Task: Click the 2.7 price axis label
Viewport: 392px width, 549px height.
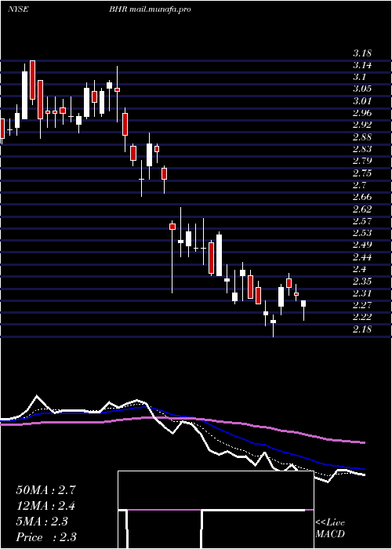Action: coord(359,185)
